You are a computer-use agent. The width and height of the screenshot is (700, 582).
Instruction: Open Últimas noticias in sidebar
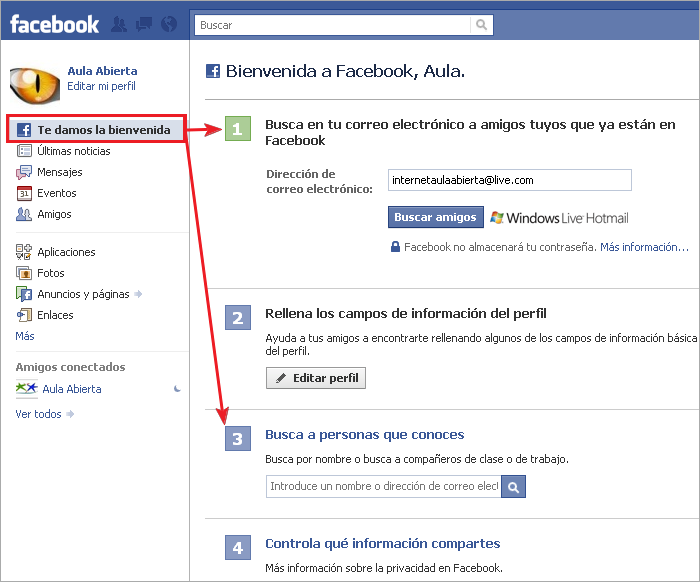click(74, 151)
